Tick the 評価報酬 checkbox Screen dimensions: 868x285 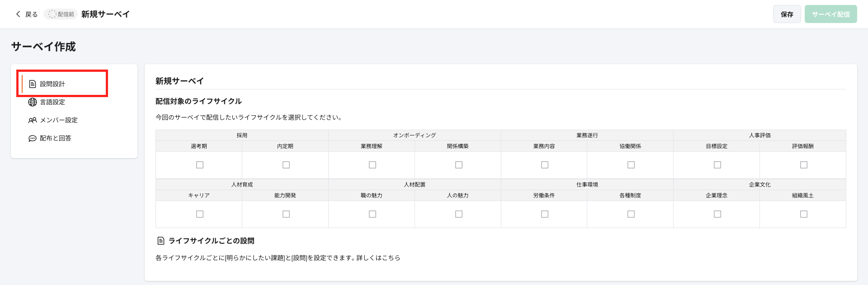click(804, 165)
